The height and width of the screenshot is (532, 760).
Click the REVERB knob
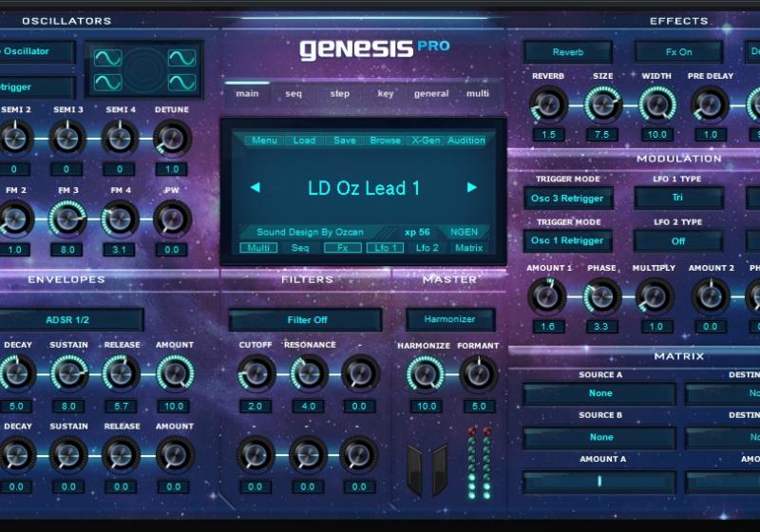click(x=549, y=104)
